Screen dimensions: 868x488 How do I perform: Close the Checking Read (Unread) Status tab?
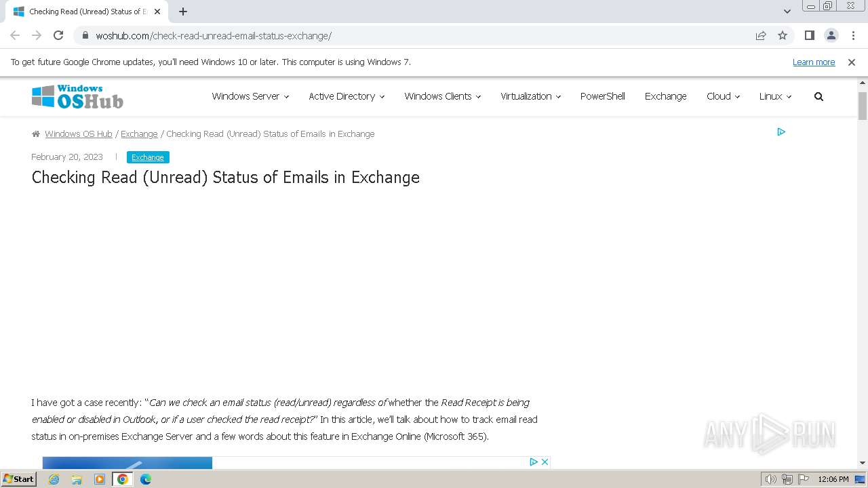pyautogui.click(x=157, y=12)
